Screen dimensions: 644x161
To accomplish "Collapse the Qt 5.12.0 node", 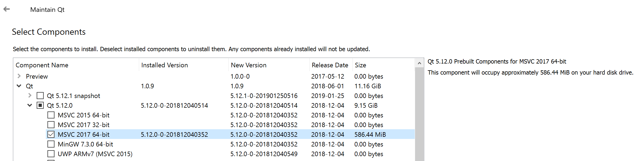I will [30, 105].
